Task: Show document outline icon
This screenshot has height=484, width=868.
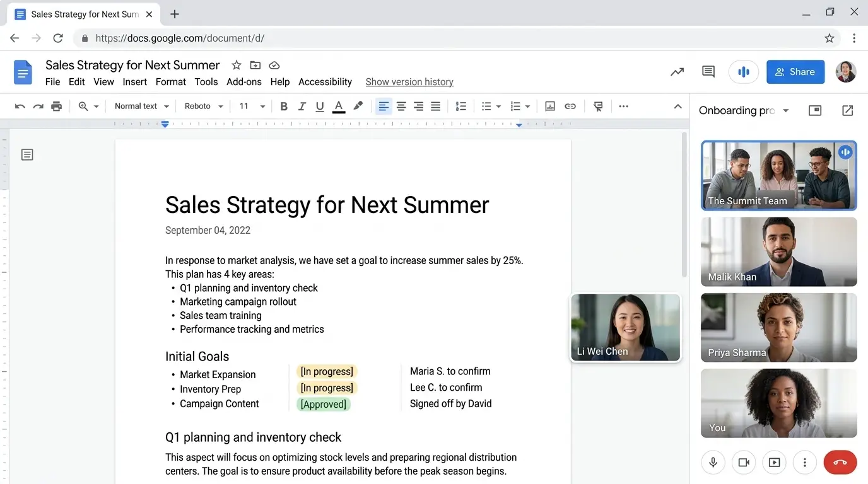Action: 27,154
